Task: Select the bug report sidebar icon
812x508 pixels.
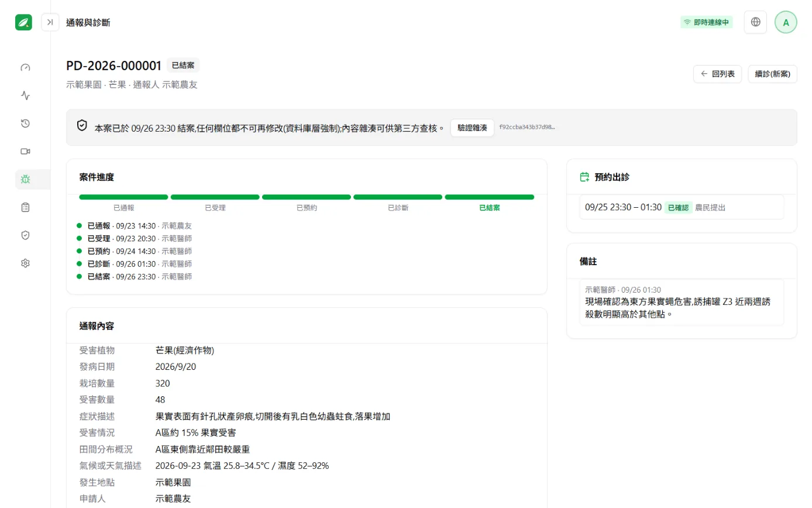Action: (x=25, y=179)
